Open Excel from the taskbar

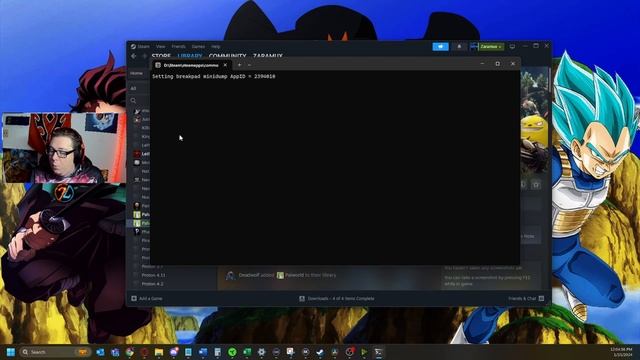[x=247, y=352]
